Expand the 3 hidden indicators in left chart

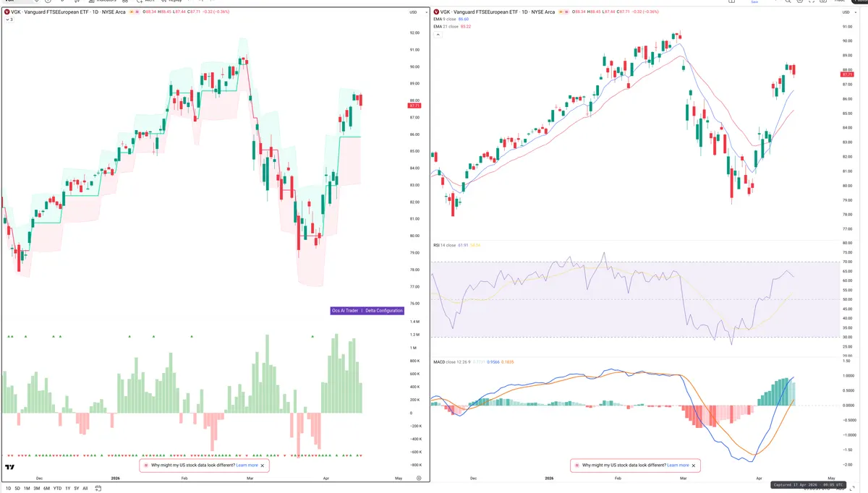point(8,20)
